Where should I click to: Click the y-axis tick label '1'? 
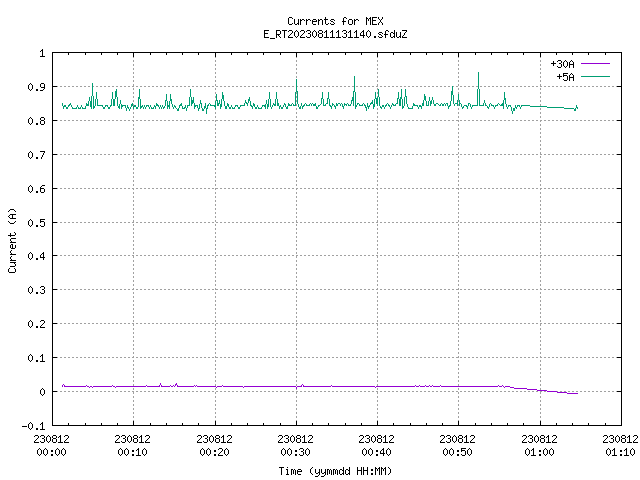coord(42,53)
